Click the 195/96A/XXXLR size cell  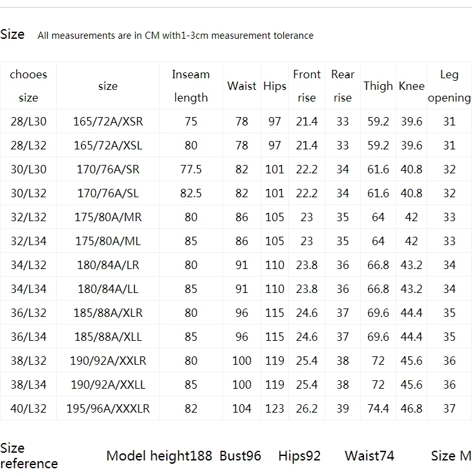coord(108,409)
